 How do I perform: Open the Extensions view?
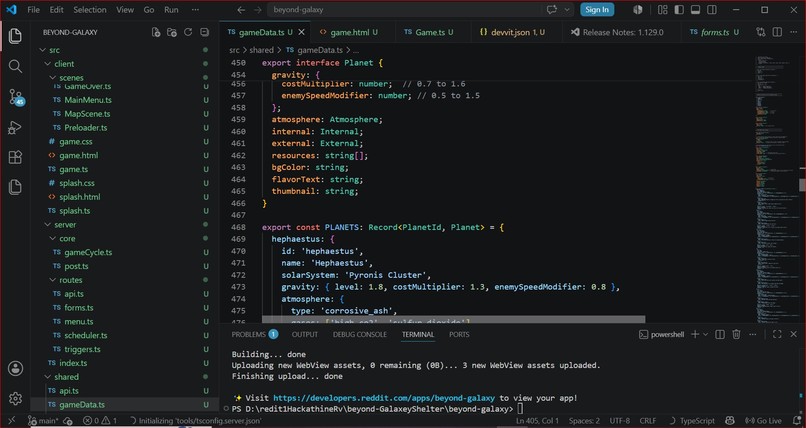tap(15, 157)
